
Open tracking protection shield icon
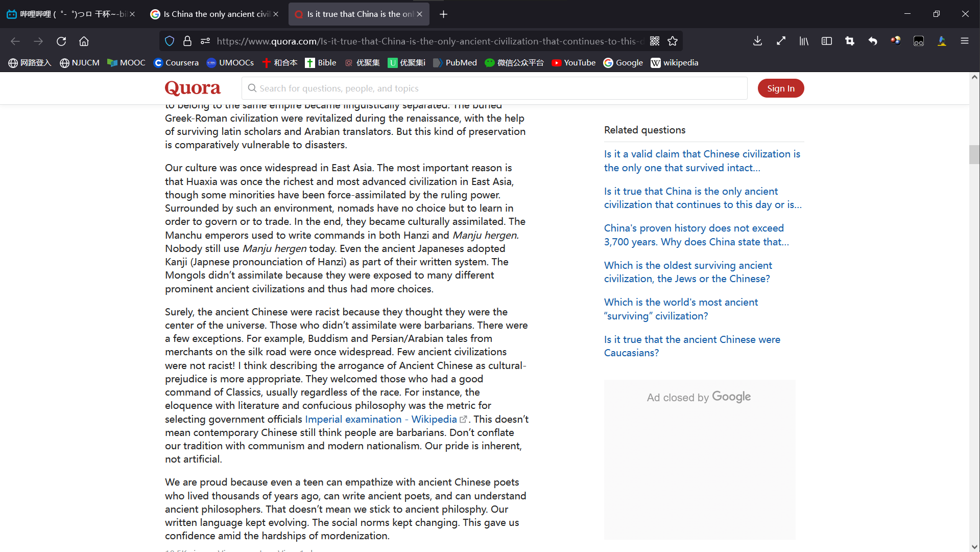[x=170, y=41]
